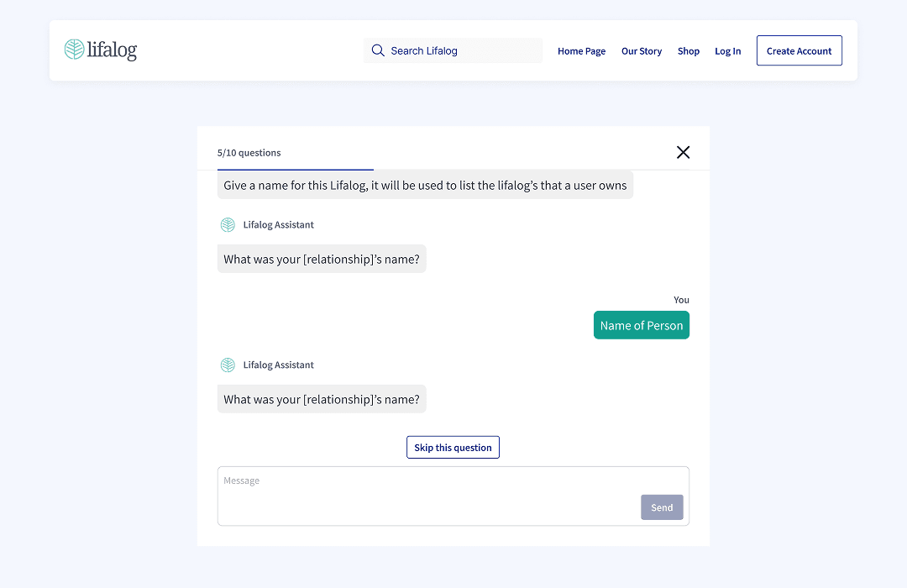The width and height of the screenshot is (907, 588).
Task: Dismiss the questionnaire with the X icon
Action: point(683,152)
